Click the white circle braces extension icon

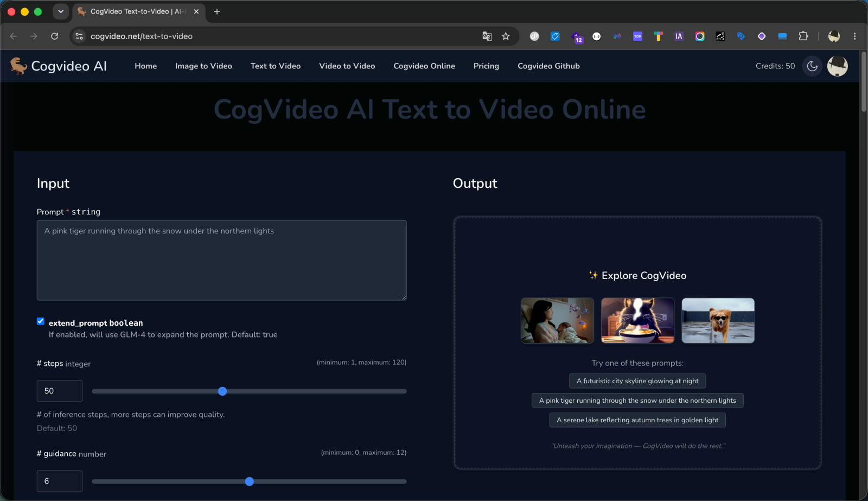pyautogui.click(x=596, y=36)
